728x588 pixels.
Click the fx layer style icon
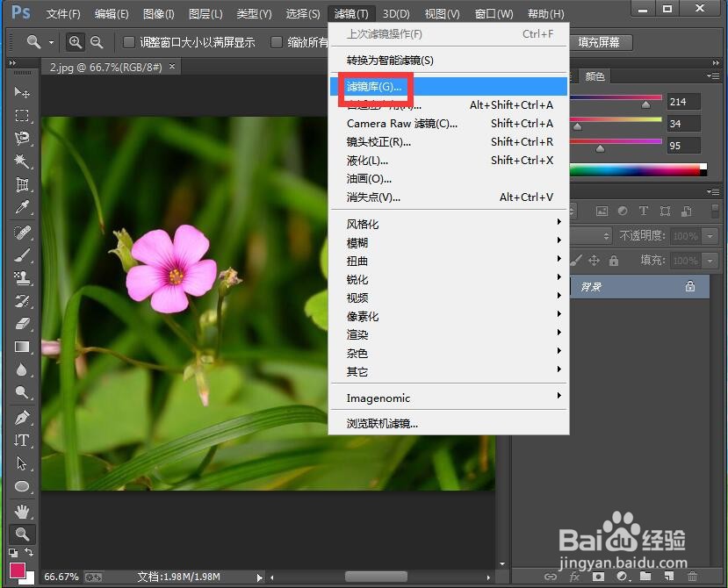coord(574,577)
